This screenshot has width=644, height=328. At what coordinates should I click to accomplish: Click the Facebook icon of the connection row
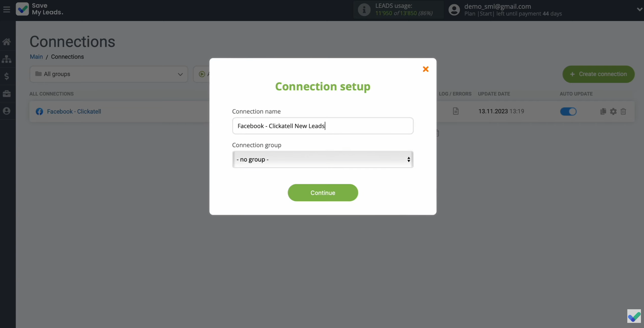(40, 111)
